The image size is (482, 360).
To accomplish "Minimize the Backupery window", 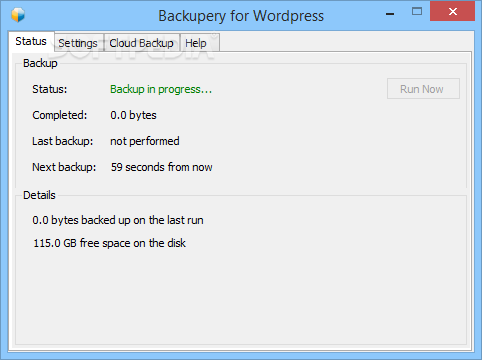I will (x=390, y=13).
